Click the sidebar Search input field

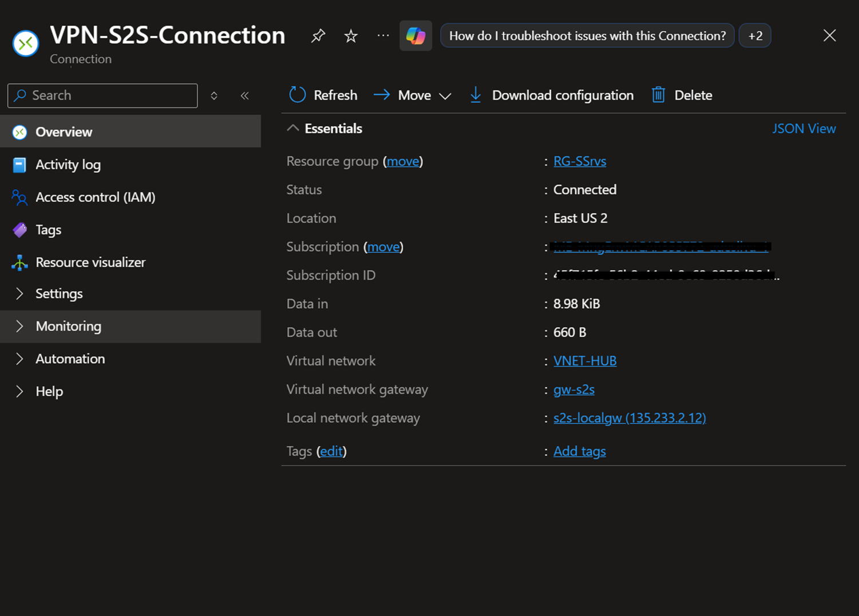pyautogui.click(x=109, y=96)
